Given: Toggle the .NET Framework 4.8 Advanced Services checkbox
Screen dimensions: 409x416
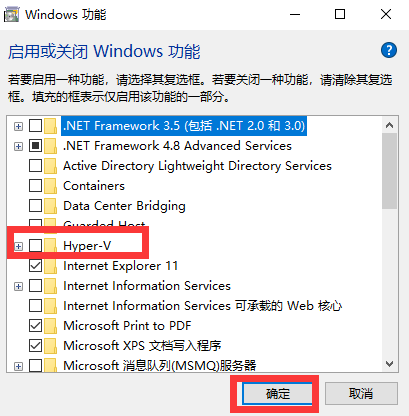Looking at the screenshot, I should [x=35, y=146].
